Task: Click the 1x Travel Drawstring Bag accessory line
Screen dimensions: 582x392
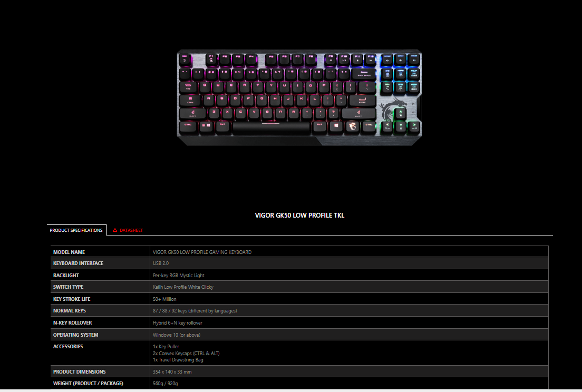Action: pos(178,360)
